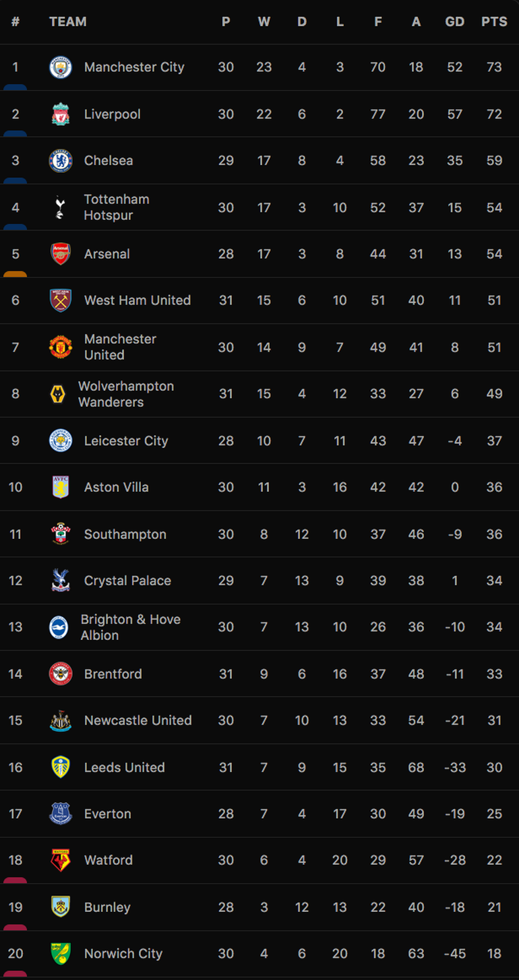Click the Leeds United crest
This screenshot has height=980, width=519.
[61, 767]
